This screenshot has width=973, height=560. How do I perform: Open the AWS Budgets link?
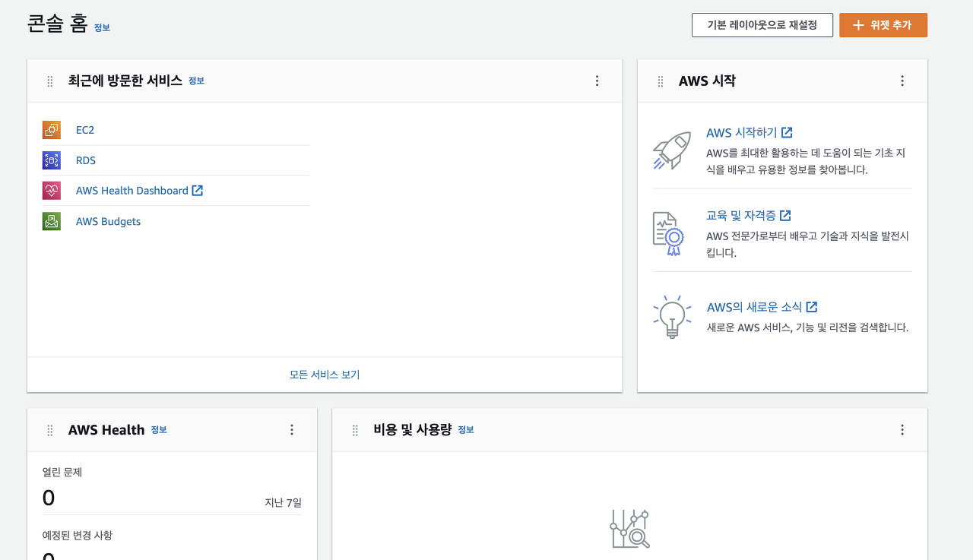coord(108,221)
